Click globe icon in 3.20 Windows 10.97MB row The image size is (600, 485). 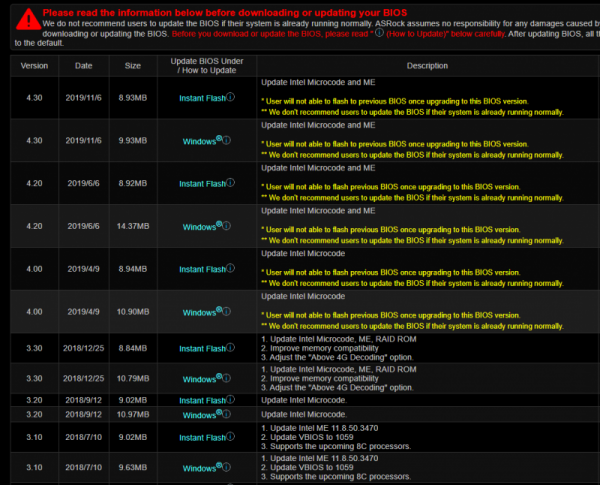(219, 412)
